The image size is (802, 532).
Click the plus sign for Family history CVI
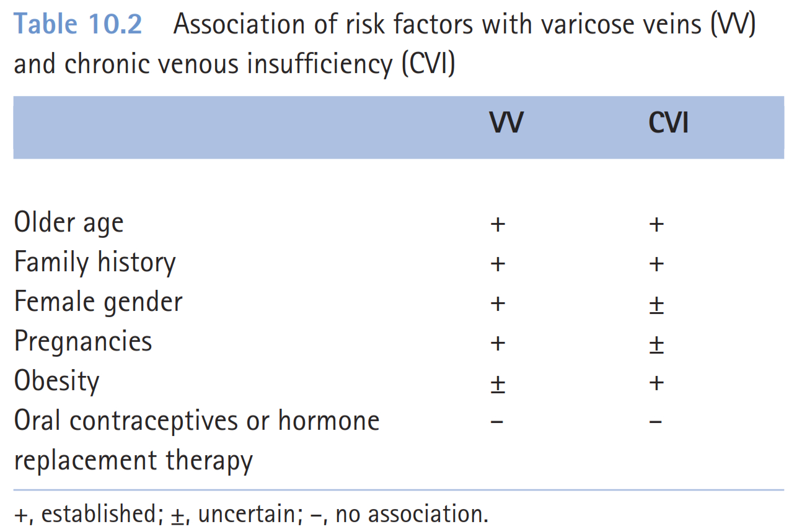click(x=656, y=264)
